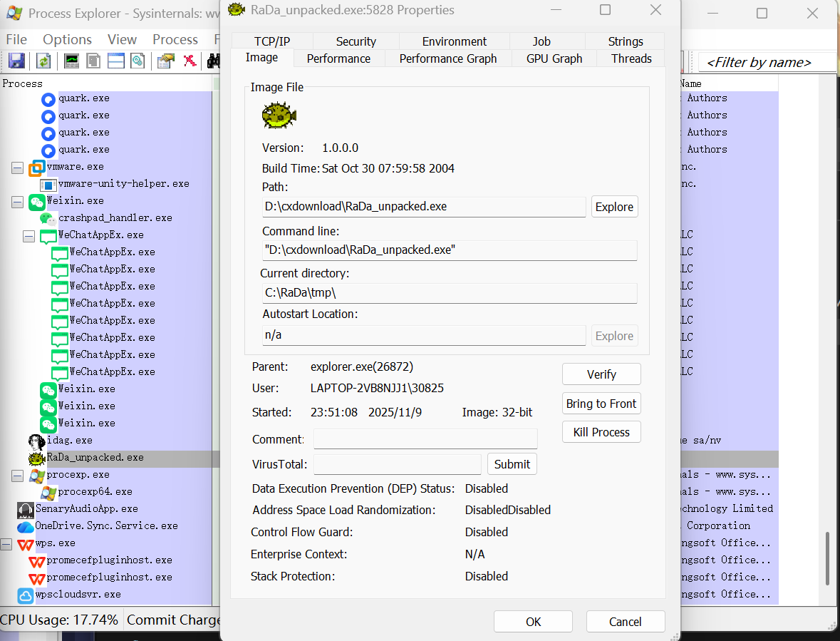Open the Process menu

click(175, 40)
